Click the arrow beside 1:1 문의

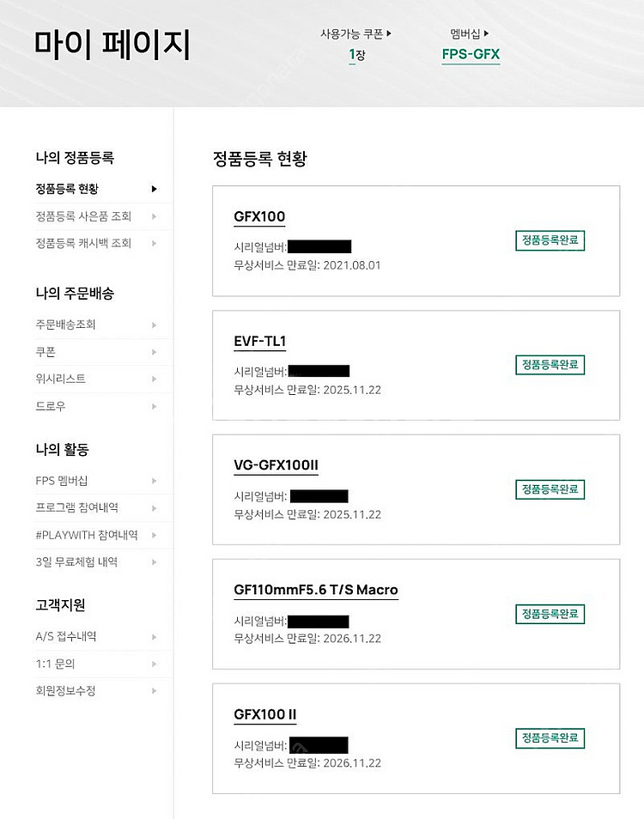click(x=154, y=664)
